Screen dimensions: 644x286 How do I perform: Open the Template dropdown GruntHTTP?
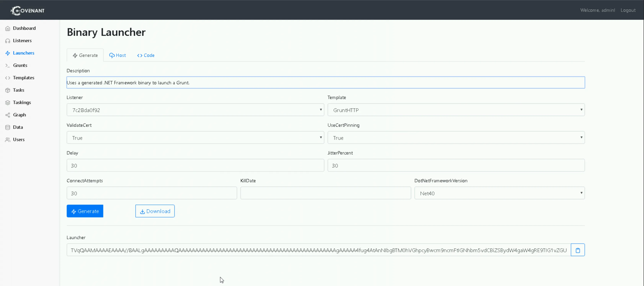[x=456, y=110]
